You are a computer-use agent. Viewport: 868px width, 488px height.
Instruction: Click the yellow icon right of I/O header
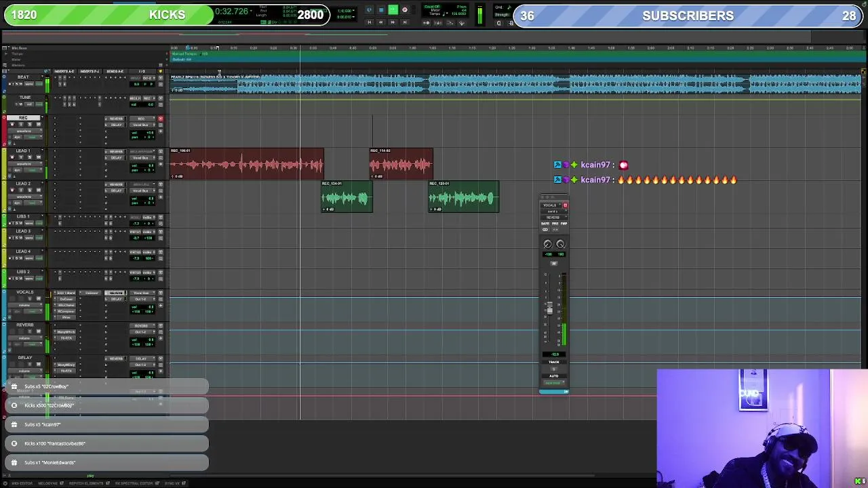(x=161, y=71)
